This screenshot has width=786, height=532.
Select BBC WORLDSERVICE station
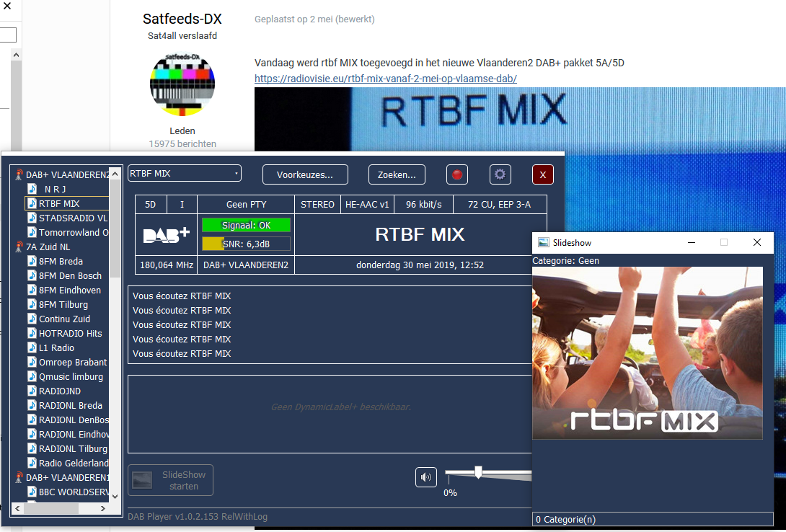[73, 492]
